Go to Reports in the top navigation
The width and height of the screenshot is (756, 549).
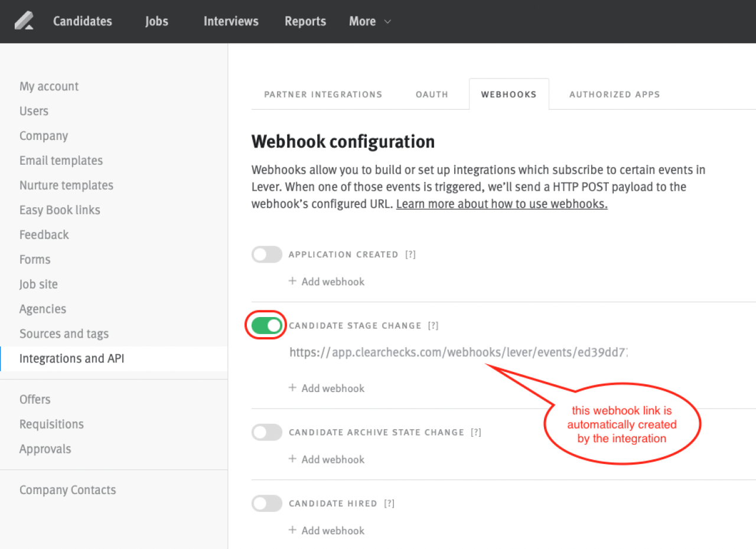305,21
